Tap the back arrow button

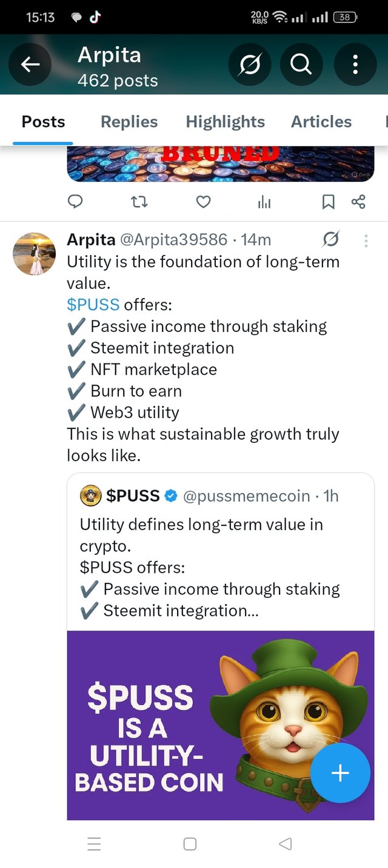[x=30, y=65]
